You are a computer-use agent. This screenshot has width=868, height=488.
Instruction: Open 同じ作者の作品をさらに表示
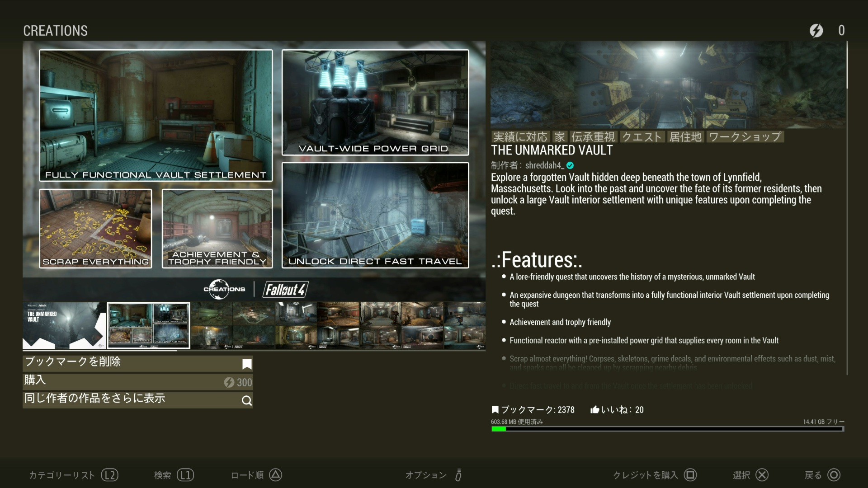coord(138,400)
